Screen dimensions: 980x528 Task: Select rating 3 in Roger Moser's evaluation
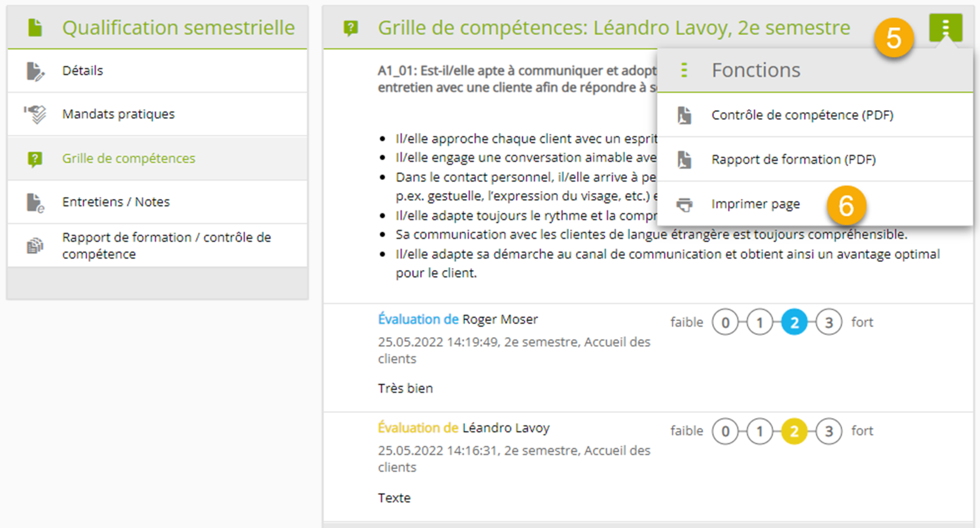828,323
